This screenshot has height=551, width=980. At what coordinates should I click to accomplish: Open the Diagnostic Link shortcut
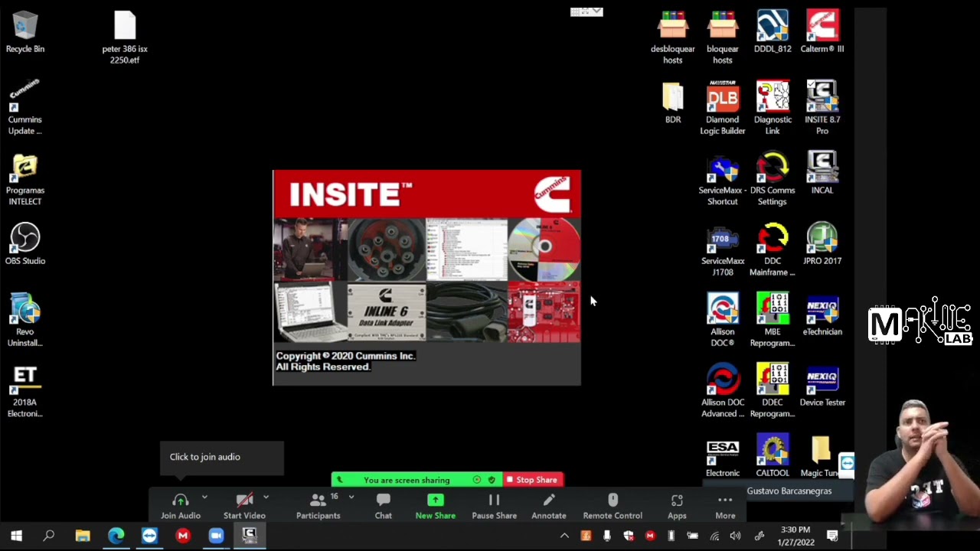773,108
